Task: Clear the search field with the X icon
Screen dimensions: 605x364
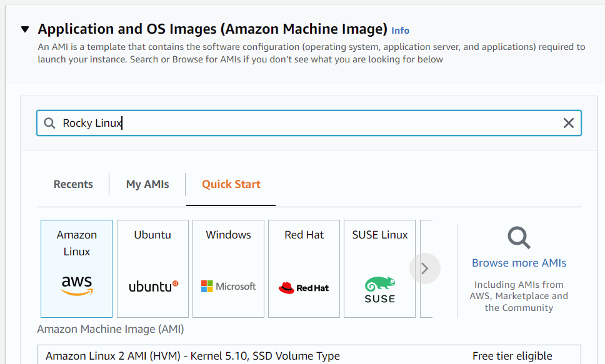Action: [x=568, y=123]
